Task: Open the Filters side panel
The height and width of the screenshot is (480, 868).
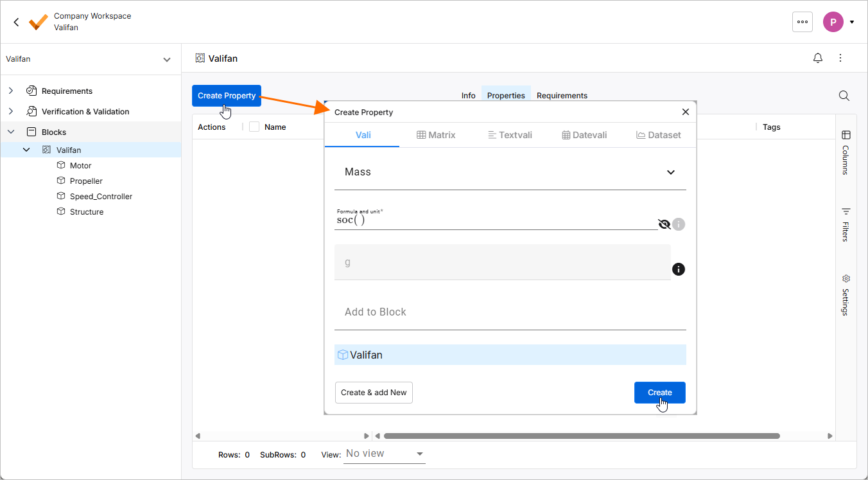Action: tap(846, 224)
